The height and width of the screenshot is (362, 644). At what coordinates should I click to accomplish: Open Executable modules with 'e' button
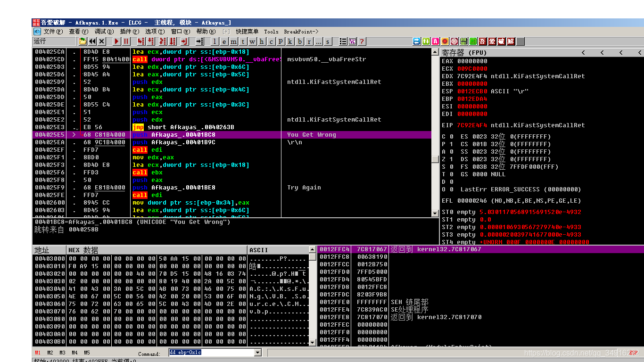[x=224, y=41]
